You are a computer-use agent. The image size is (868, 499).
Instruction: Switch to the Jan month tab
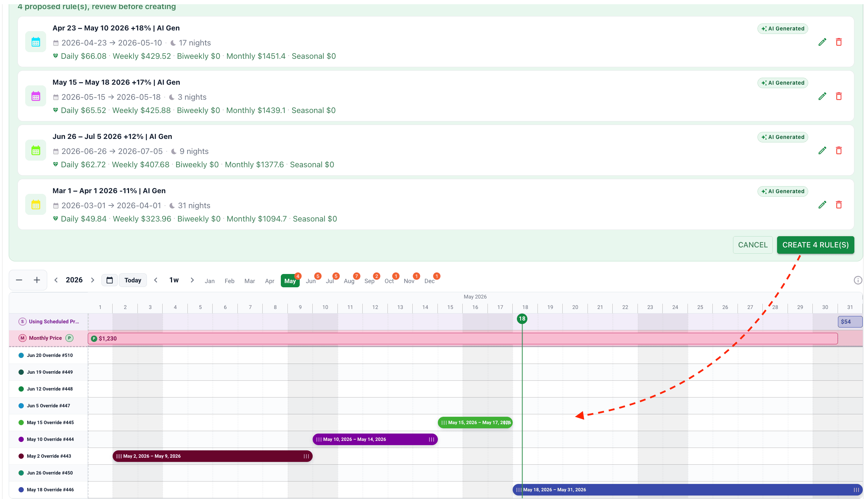(x=210, y=281)
